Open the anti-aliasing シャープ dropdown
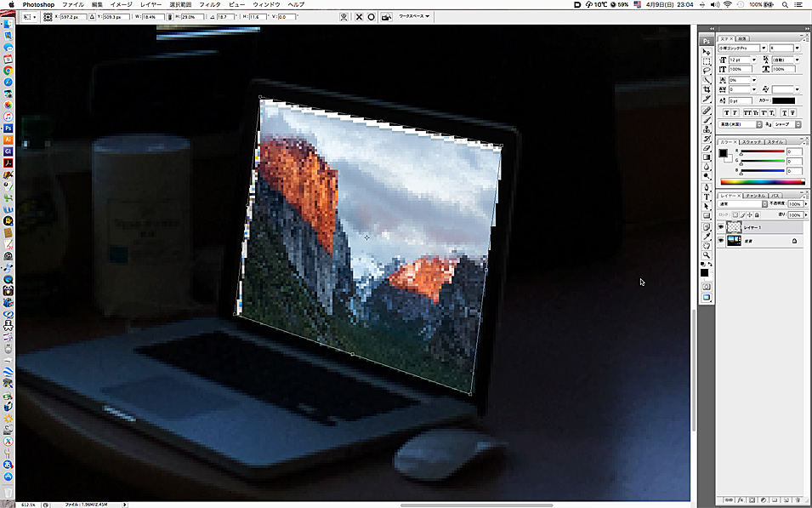 pos(787,124)
